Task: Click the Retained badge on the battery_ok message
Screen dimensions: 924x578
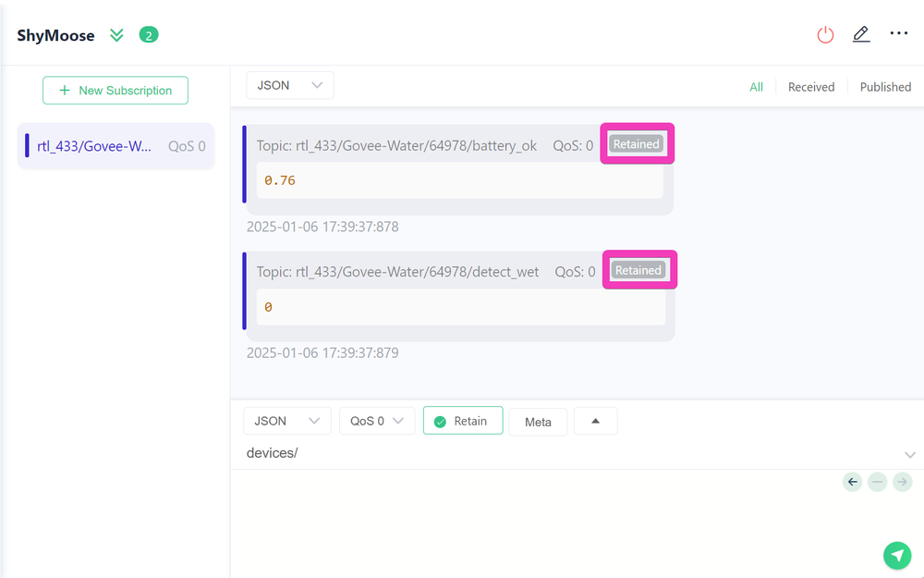Action: click(637, 143)
